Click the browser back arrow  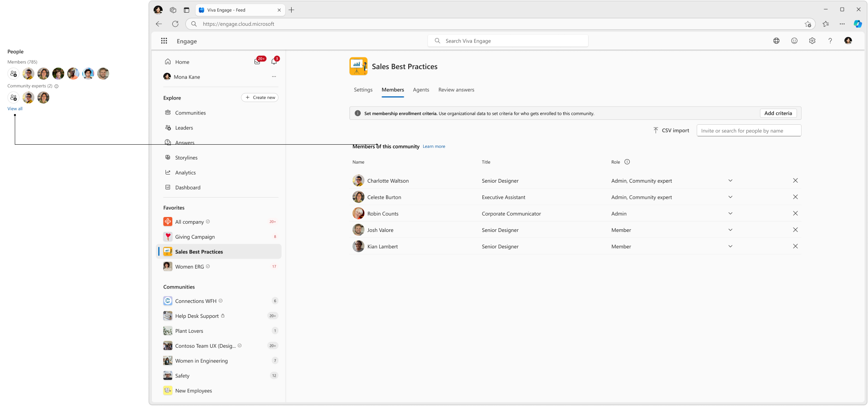point(159,24)
